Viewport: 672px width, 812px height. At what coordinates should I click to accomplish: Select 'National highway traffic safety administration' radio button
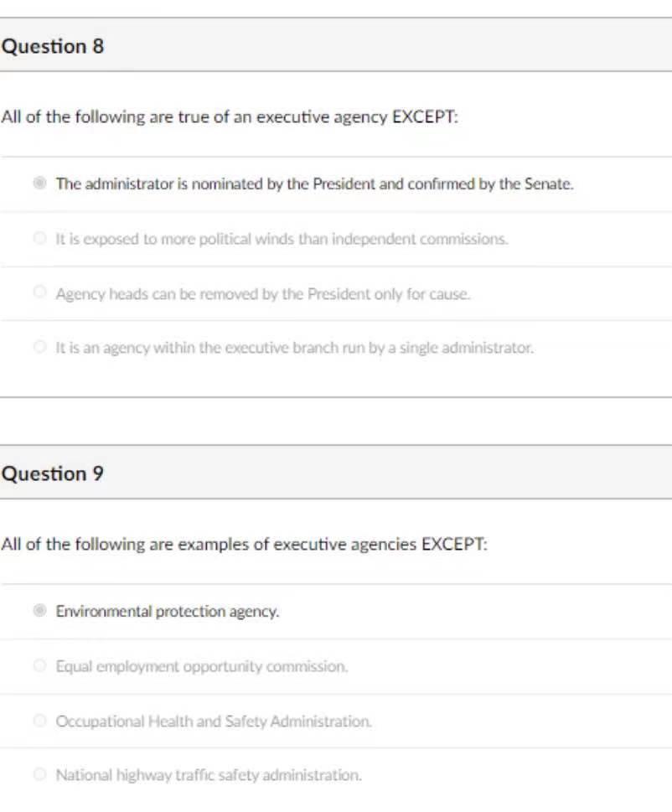point(39,775)
